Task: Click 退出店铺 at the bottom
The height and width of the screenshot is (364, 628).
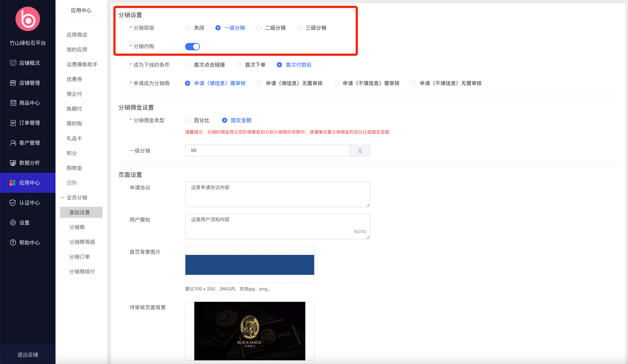Action: point(28,355)
